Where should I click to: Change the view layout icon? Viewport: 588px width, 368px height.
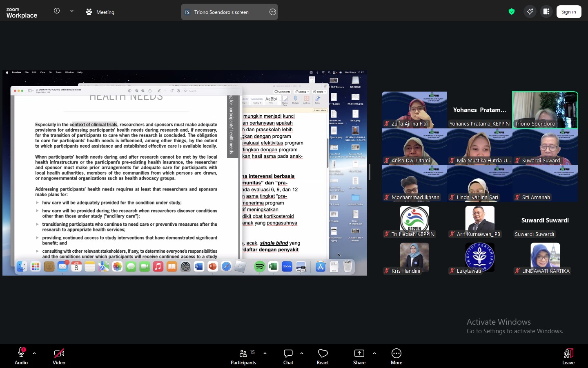pyautogui.click(x=546, y=11)
